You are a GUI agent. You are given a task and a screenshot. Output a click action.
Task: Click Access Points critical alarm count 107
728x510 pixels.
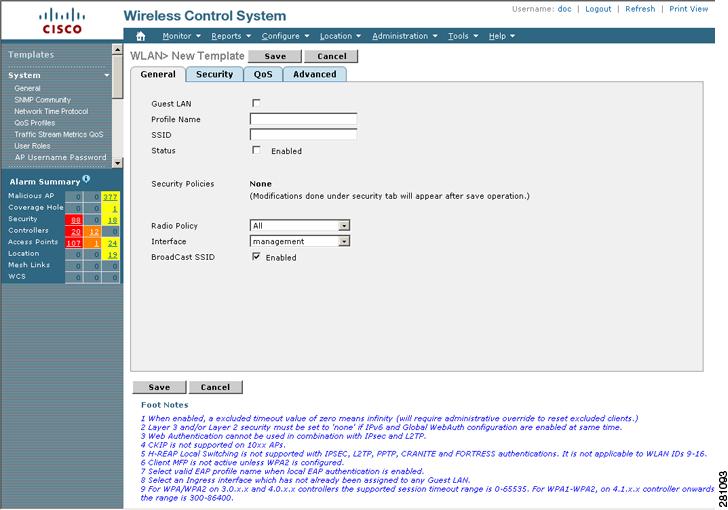click(74, 243)
